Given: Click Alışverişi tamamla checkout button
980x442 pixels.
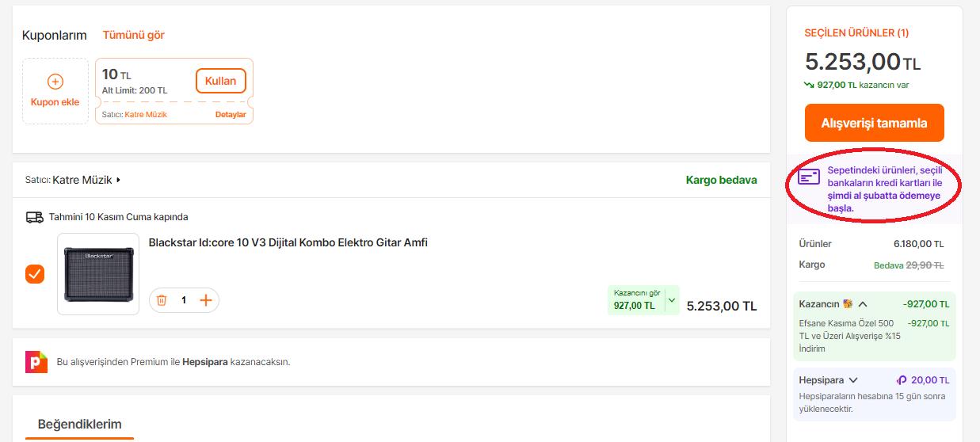Looking at the screenshot, I should point(874,123).
